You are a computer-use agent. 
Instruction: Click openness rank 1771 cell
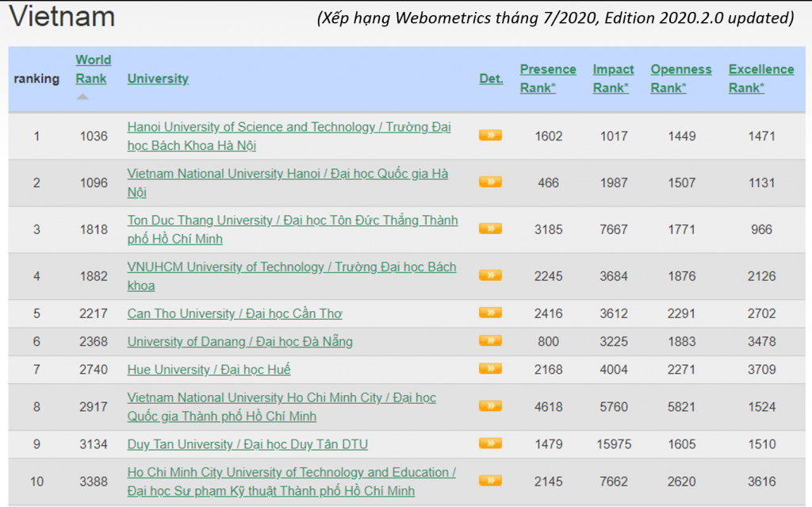pos(681,229)
